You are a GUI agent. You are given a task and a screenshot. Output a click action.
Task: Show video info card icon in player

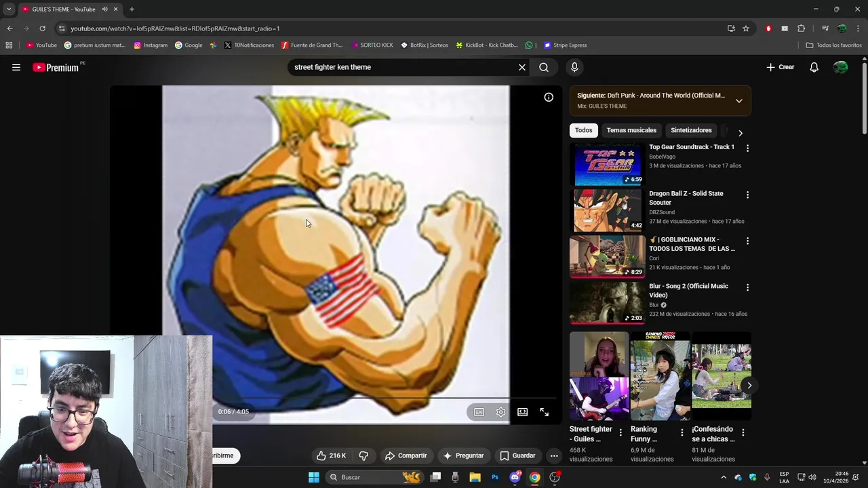pyautogui.click(x=549, y=98)
